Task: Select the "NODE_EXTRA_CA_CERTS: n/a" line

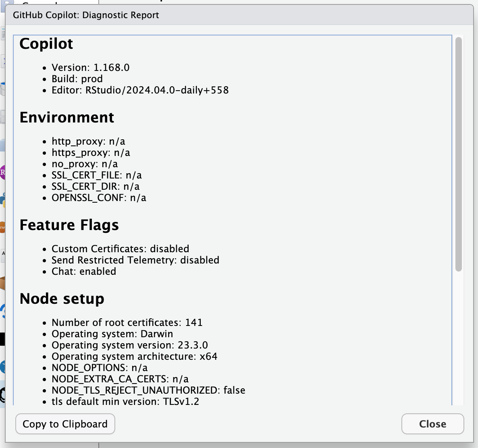Action: (x=120, y=379)
